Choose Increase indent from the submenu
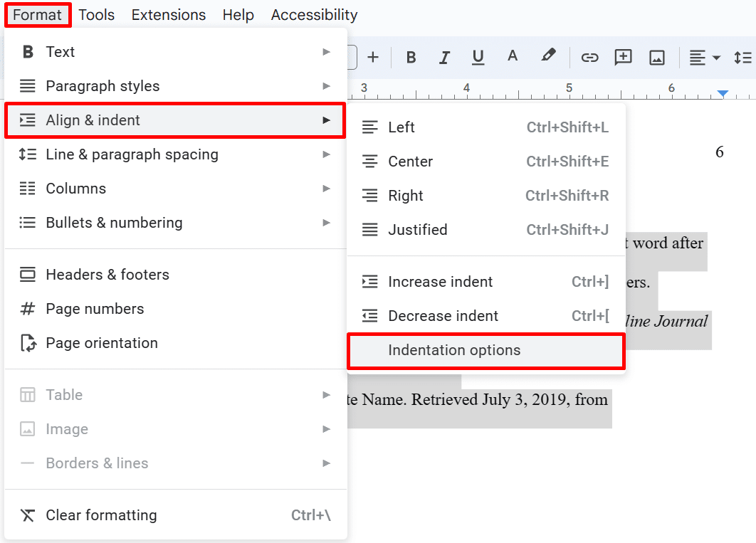756x543 pixels. 440,281
